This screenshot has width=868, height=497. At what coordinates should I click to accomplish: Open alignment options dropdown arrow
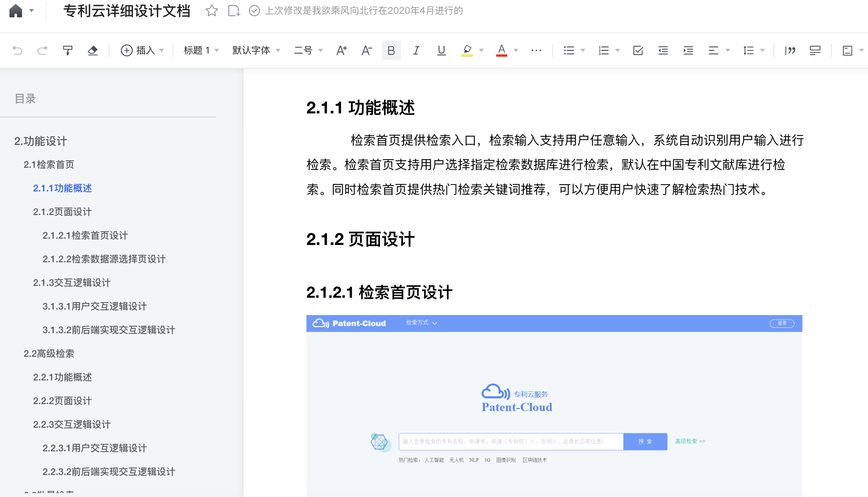click(x=728, y=50)
